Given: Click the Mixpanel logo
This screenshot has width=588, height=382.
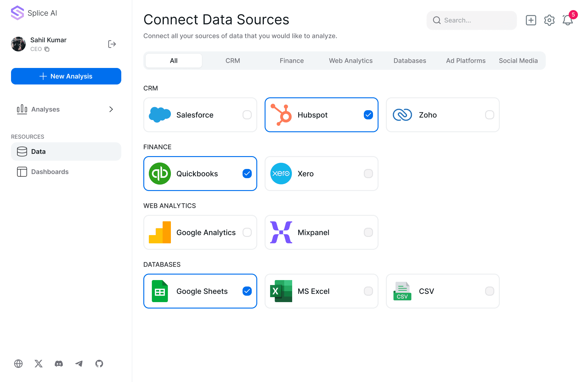Looking at the screenshot, I should click(x=281, y=232).
